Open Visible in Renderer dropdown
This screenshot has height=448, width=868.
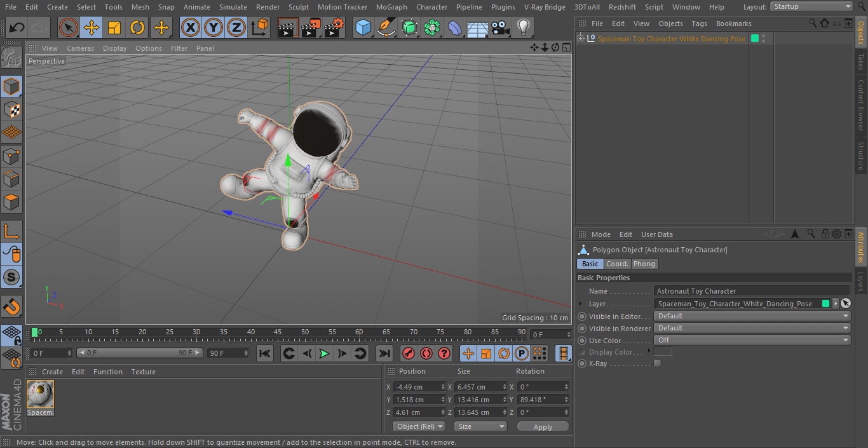point(752,328)
